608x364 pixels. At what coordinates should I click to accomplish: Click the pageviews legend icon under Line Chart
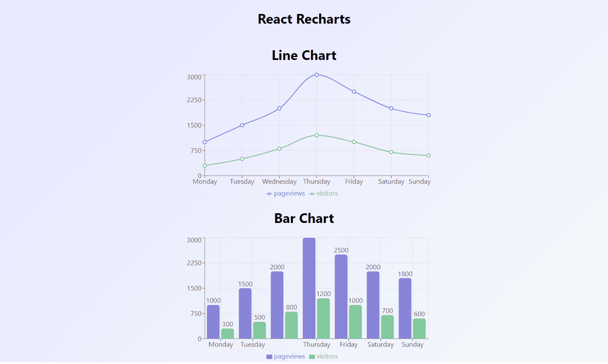[269, 194]
